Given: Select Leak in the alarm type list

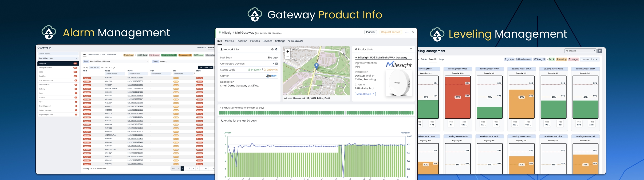Looking at the screenshot, I should click(58, 72).
